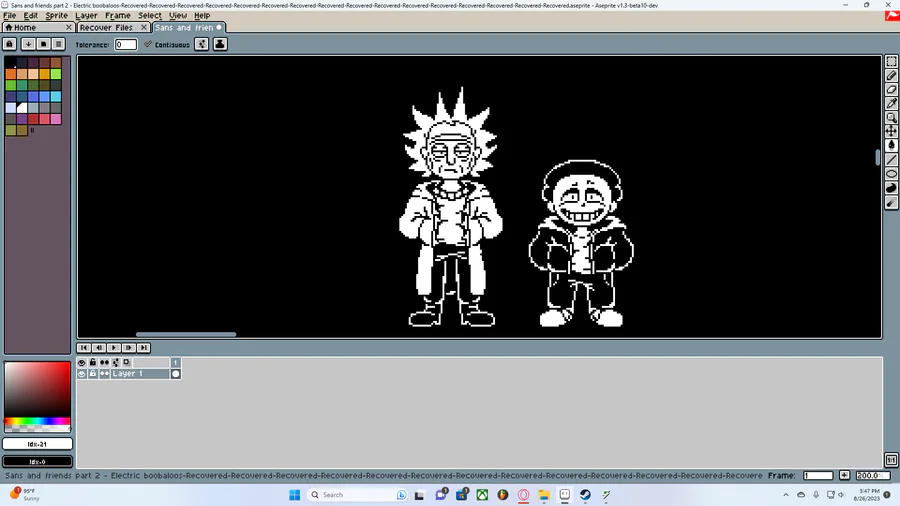
Task: Select Layer 1 in the timeline
Action: tap(140, 374)
